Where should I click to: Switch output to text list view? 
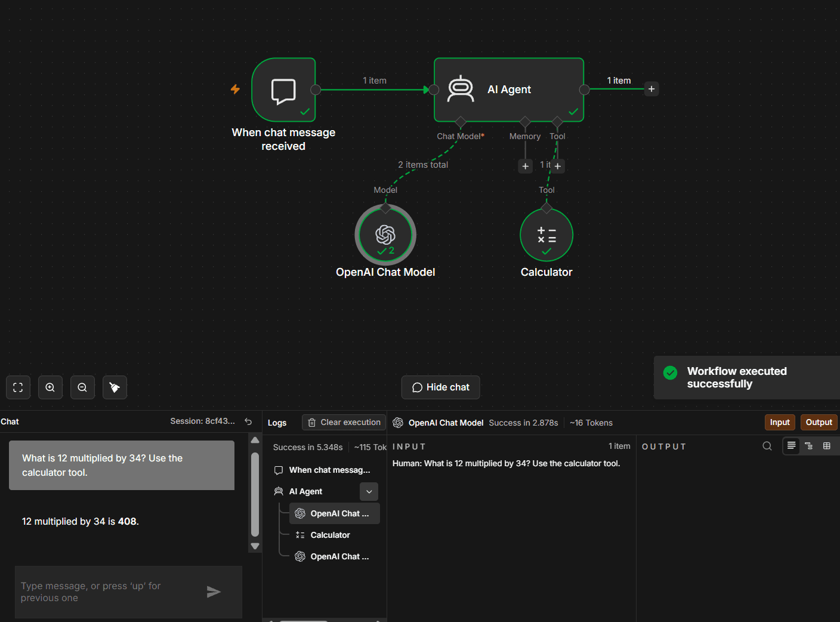click(x=791, y=446)
